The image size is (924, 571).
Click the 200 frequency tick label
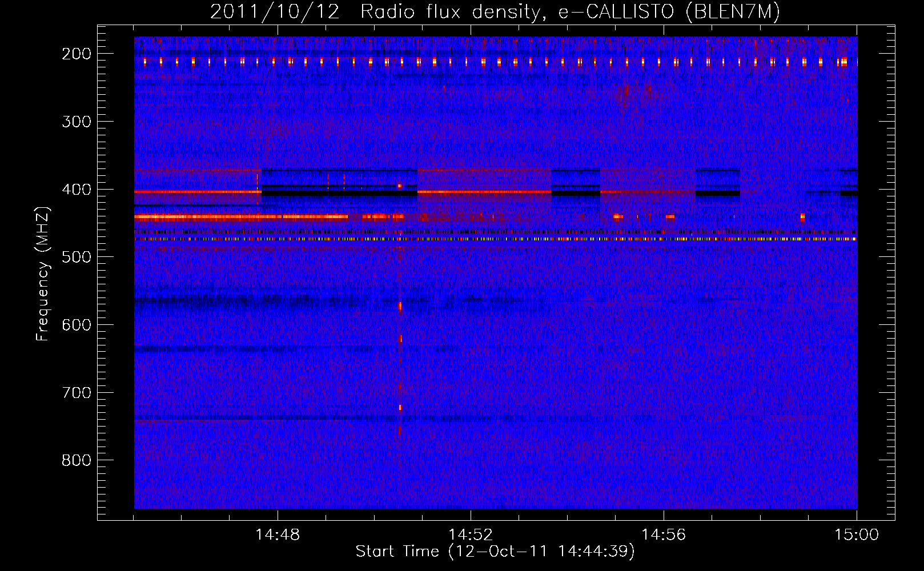pos(76,54)
